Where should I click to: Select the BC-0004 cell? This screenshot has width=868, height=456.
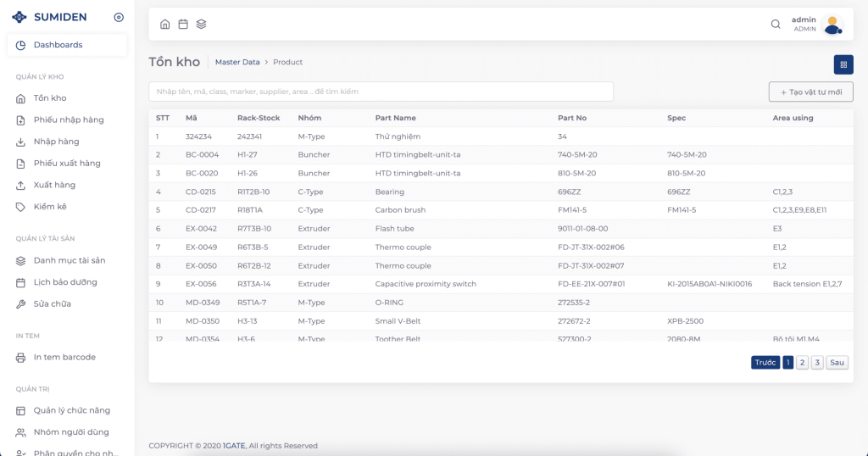[202, 155]
